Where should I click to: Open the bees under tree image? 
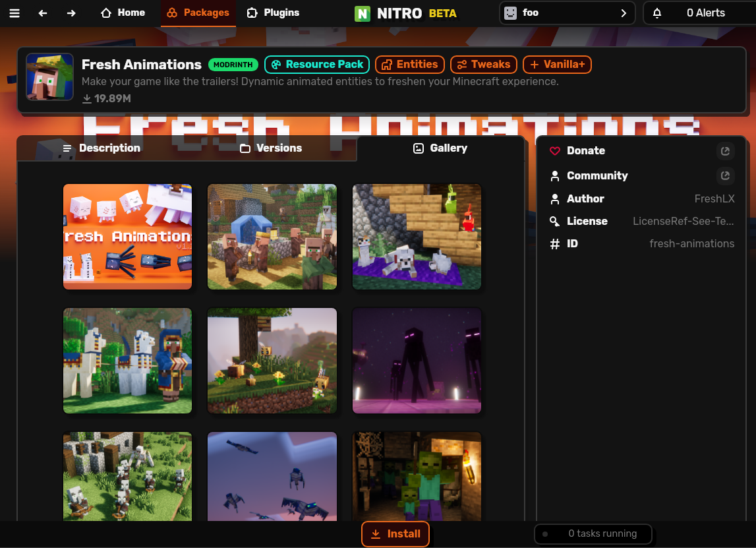pos(272,361)
